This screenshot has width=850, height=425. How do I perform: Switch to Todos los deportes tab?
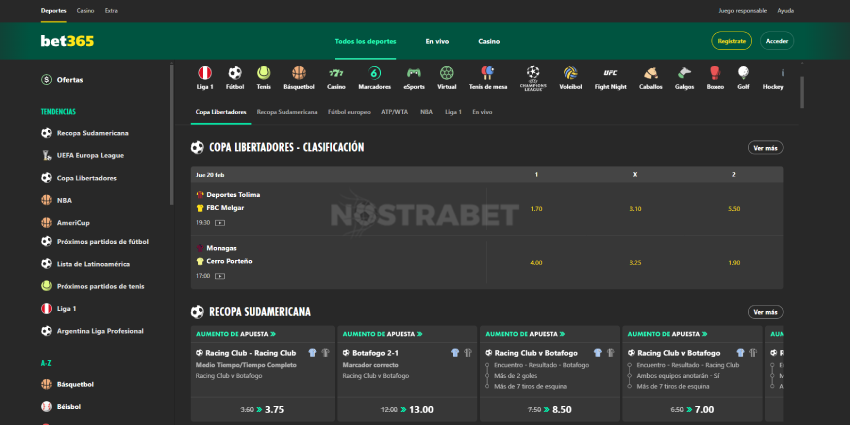(365, 41)
